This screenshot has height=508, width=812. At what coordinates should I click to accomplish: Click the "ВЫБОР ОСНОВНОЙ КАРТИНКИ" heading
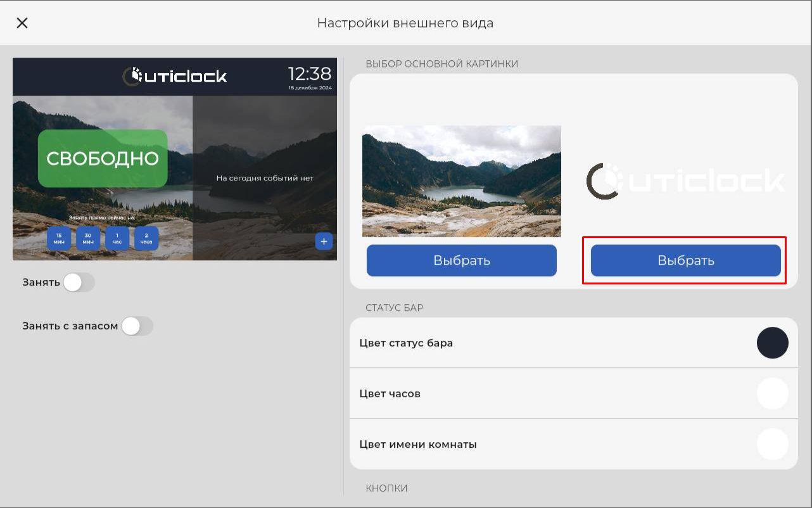pyautogui.click(x=442, y=64)
